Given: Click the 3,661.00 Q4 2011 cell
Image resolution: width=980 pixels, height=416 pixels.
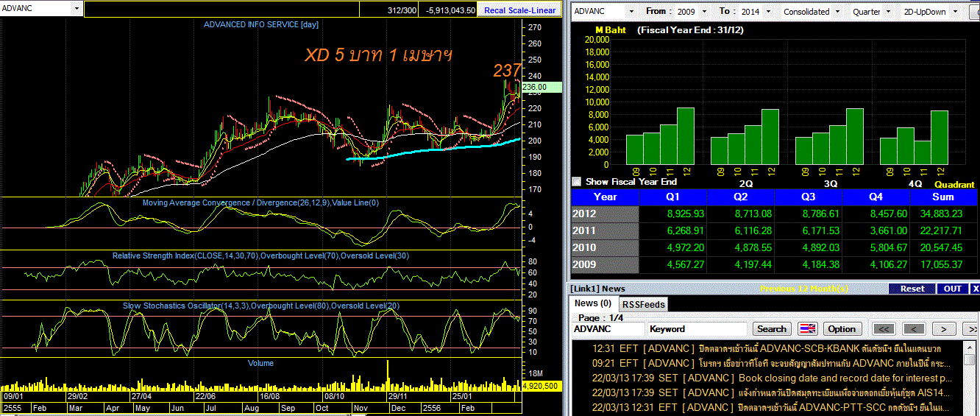Looking at the screenshot, I should point(876,230).
